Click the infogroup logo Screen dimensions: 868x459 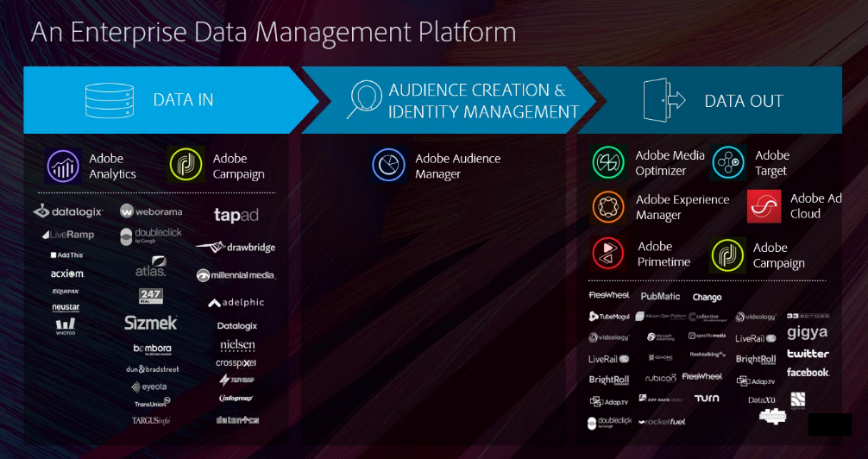coord(236,398)
